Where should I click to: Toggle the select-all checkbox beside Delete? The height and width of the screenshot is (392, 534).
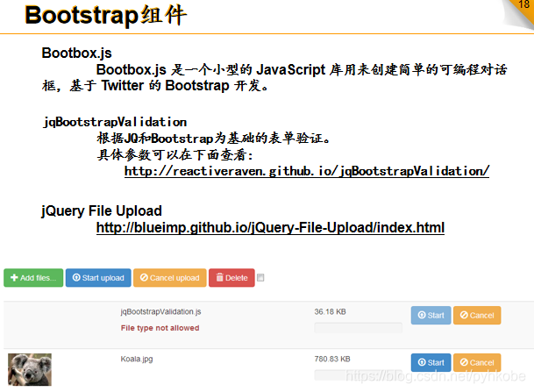tap(260, 278)
